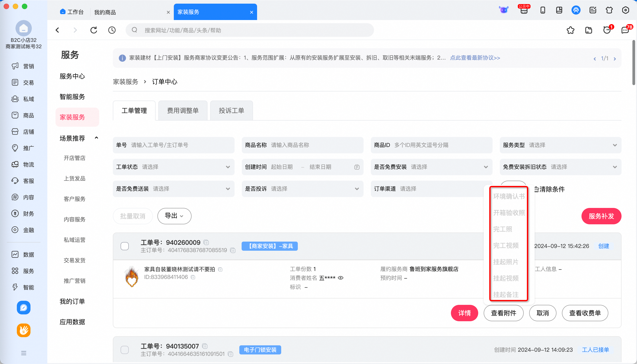Screen dimensions: 637x364
Task: Open the 商品 sidebar section
Action: point(23,115)
